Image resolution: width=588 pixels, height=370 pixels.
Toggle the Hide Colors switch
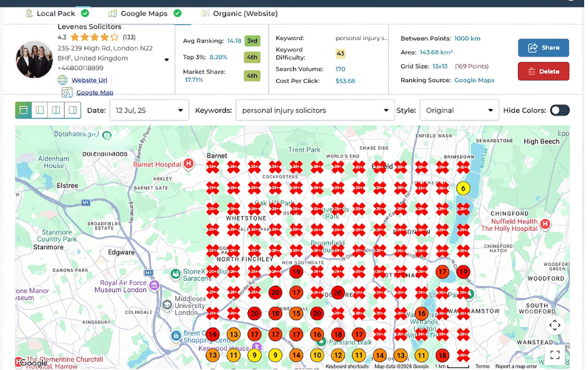pos(560,110)
